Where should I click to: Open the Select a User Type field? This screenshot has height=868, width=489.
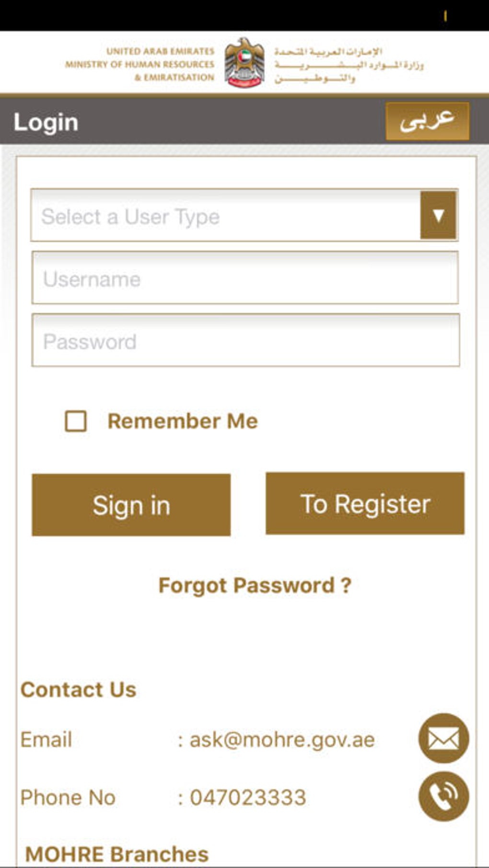click(225, 216)
